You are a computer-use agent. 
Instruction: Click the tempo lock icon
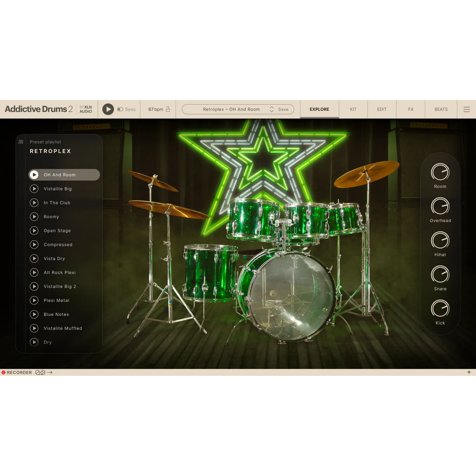[x=168, y=109]
